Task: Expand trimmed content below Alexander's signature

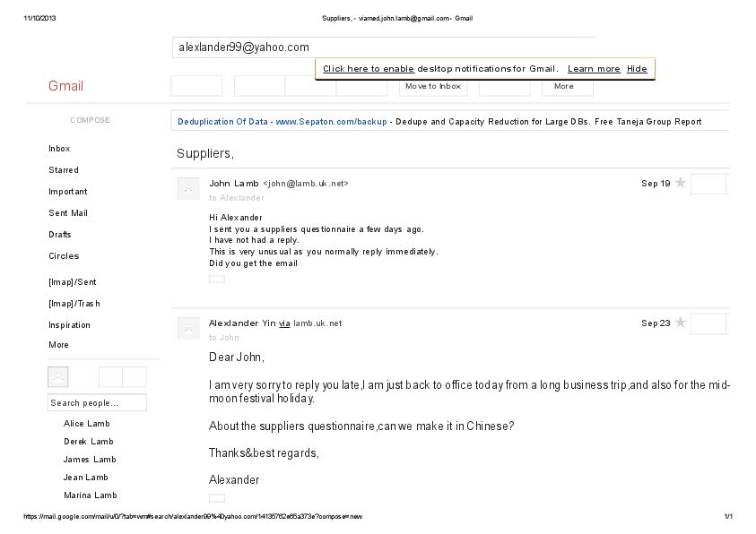Action: [217, 497]
